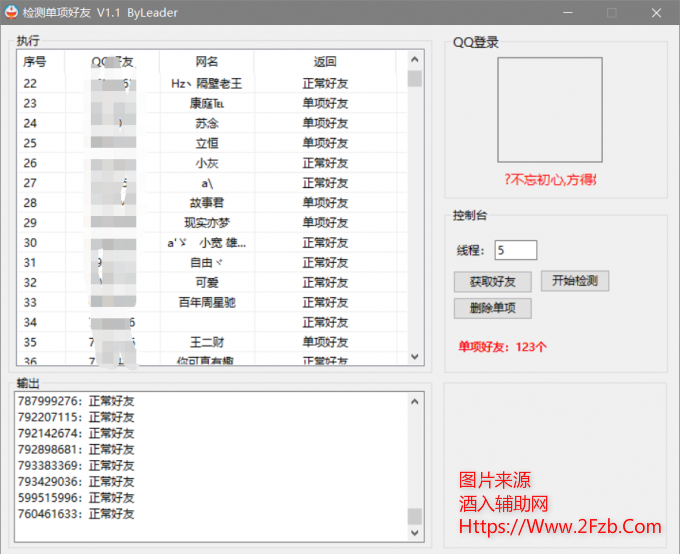Image resolution: width=680 pixels, height=554 pixels.
Task: Click sequence number 30 in list
Action: click(x=30, y=243)
